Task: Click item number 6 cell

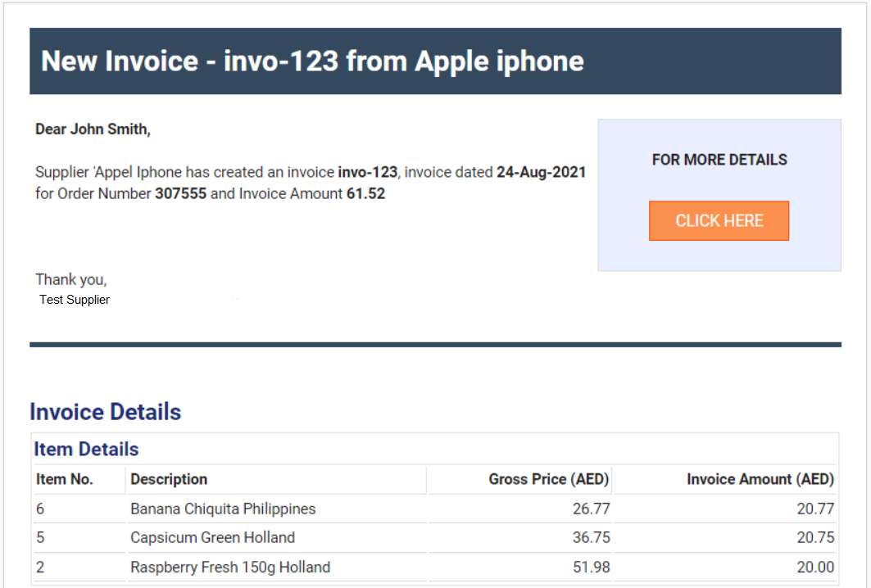Action: pyautogui.click(x=40, y=509)
